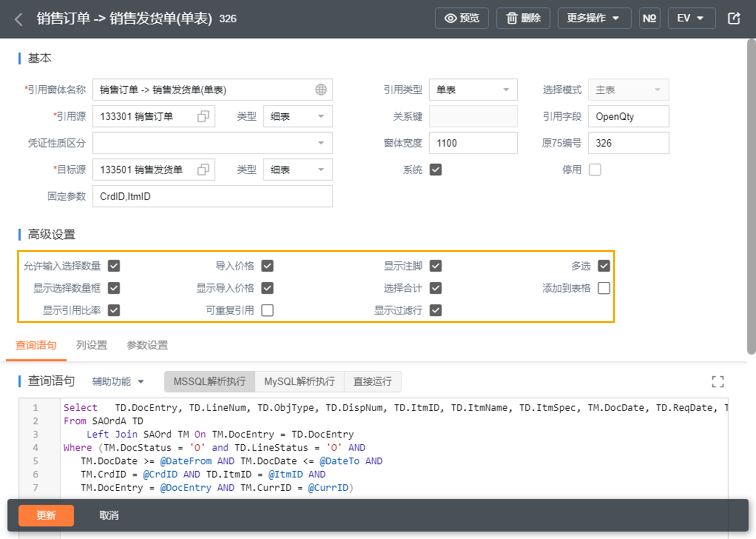Enable 可重复引用 checkbox
Screen dimensions: 756x539
click(x=268, y=310)
